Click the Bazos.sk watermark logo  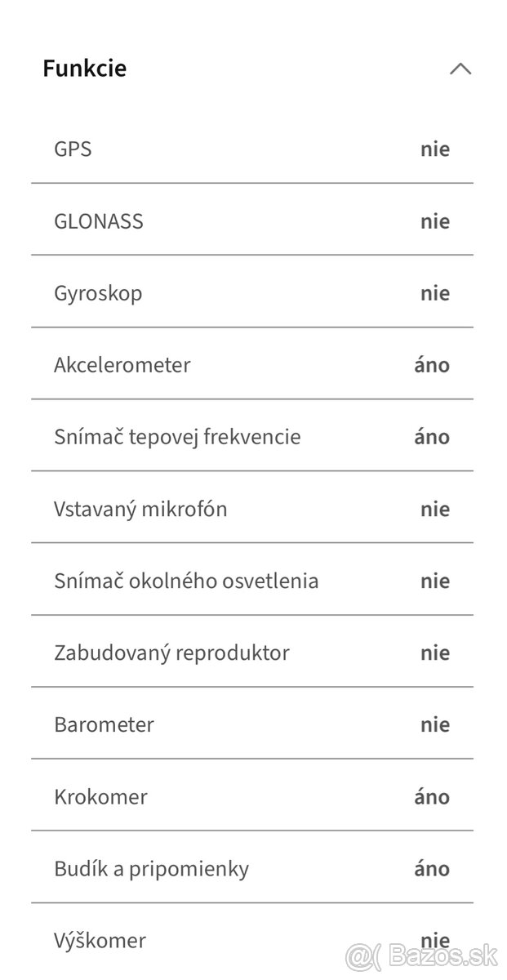tap(421, 954)
